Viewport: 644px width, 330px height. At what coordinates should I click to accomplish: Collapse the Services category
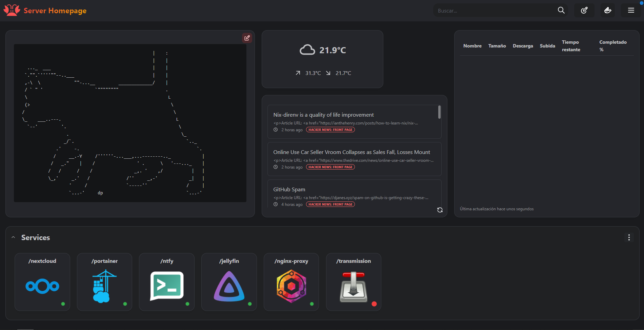(x=13, y=237)
